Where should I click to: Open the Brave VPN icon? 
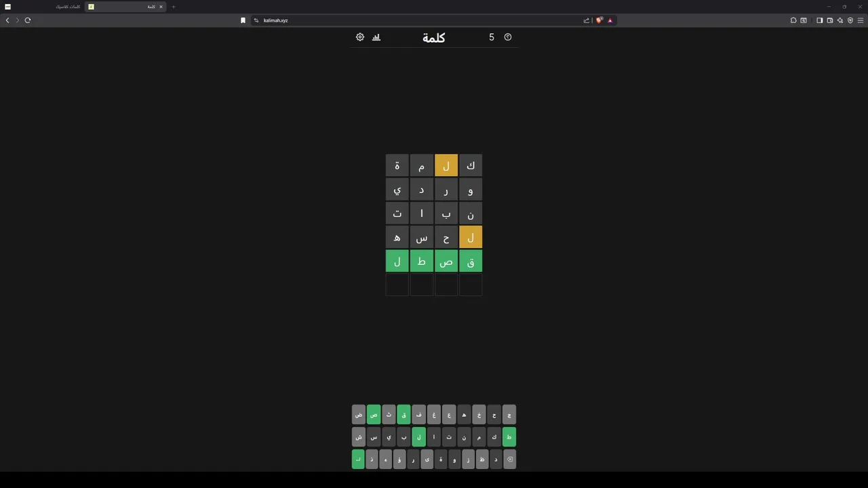(850, 20)
